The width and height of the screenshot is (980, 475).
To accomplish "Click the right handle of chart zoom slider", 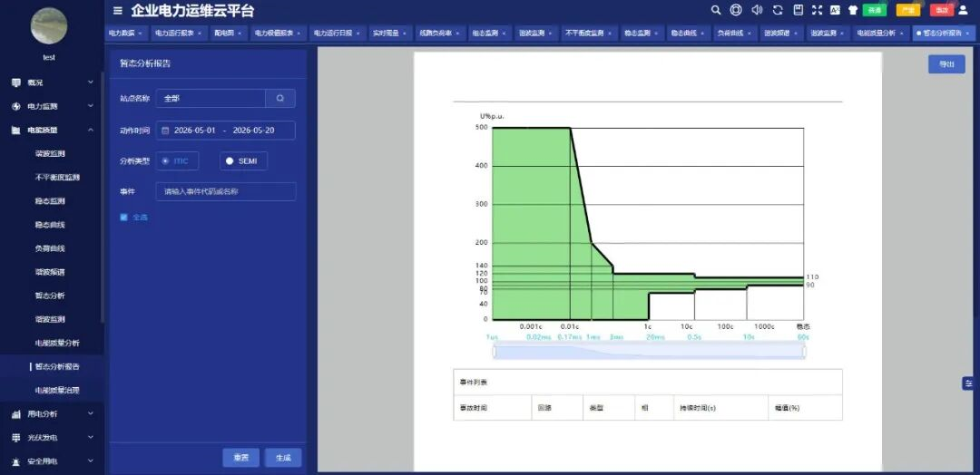I will coord(804,352).
